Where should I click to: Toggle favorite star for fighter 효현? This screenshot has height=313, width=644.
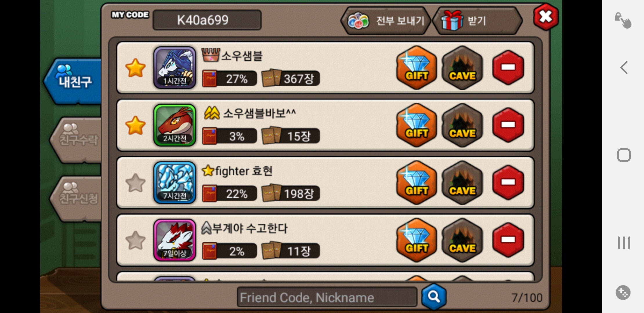pyautogui.click(x=135, y=183)
